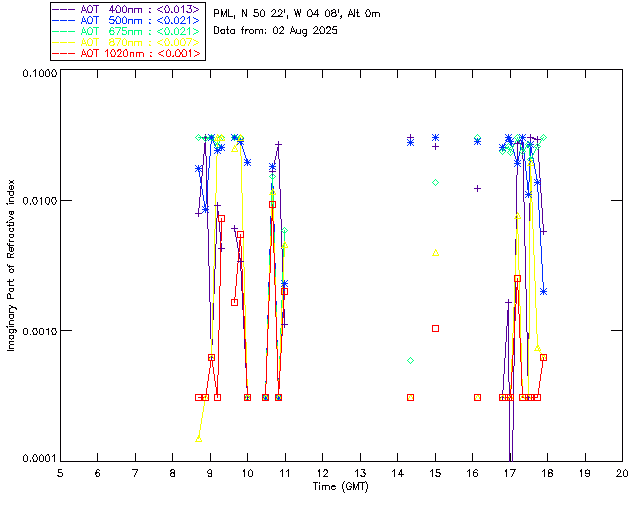The width and height of the screenshot is (640, 512).
Task: Click the yellow triangle marker at time 15
Action: click(435, 252)
